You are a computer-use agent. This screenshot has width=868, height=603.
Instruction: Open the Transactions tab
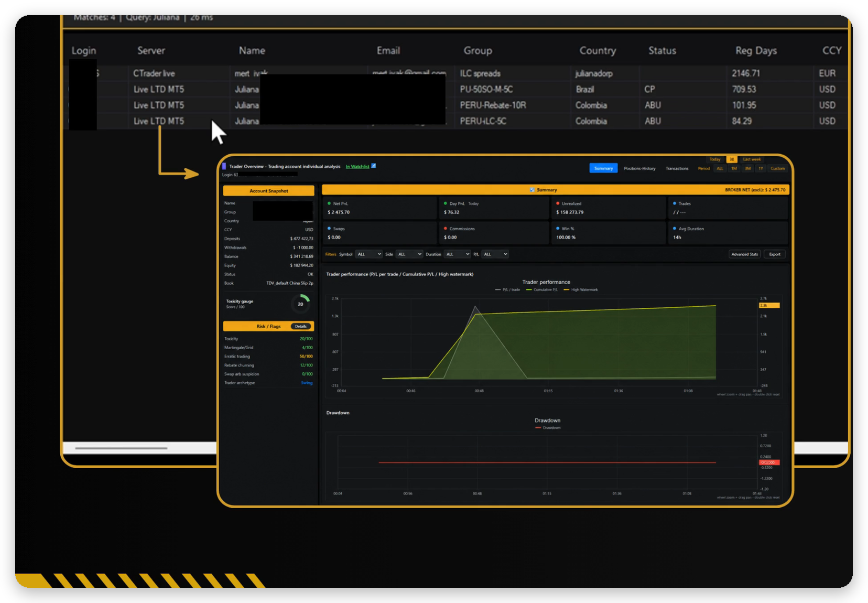pos(677,168)
